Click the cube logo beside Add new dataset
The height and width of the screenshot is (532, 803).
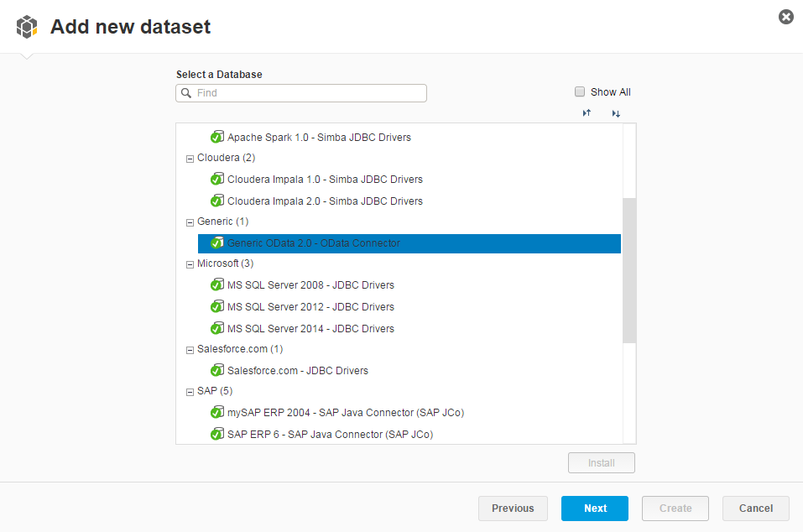[27, 27]
